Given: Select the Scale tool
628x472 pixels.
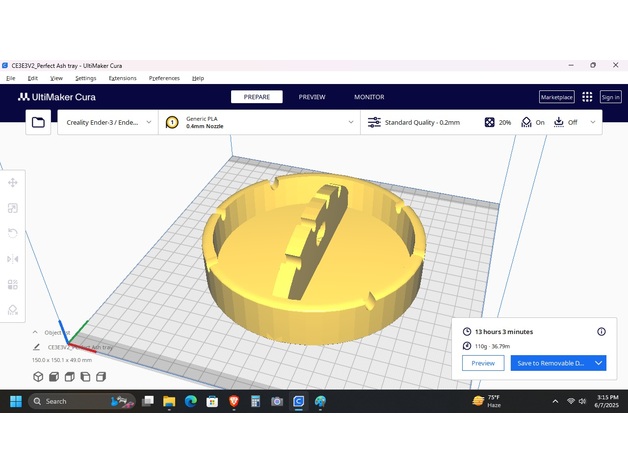Looking at the screenshot, I should pyautogui.click(x=13, y=208).
